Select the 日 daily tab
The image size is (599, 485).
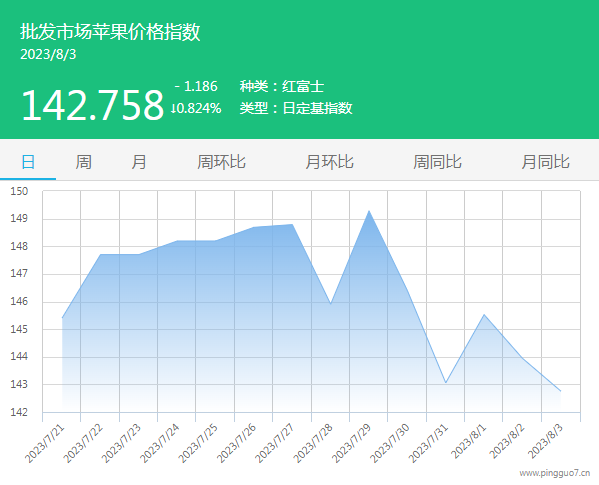[x=28, y=162]
